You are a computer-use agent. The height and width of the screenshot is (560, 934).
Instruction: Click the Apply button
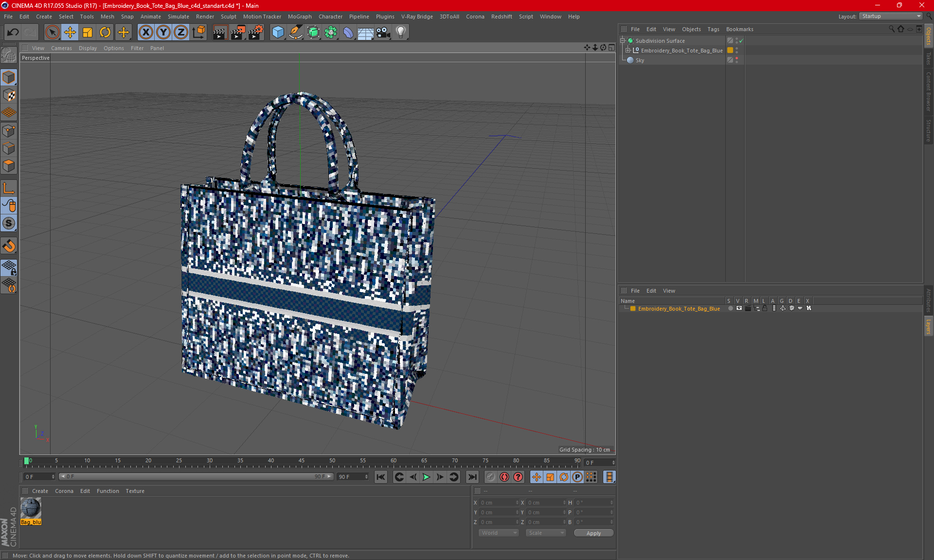pyautogui.click(x=593, y=533)
